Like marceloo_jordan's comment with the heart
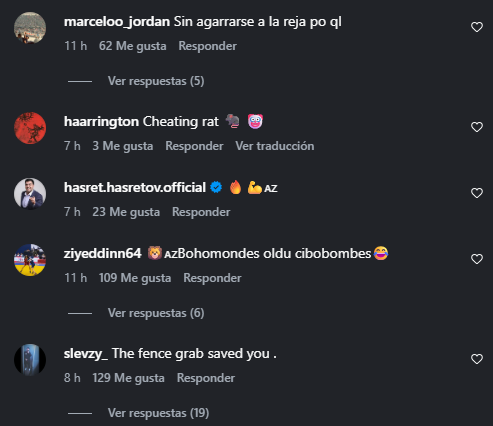 point(477,27)
